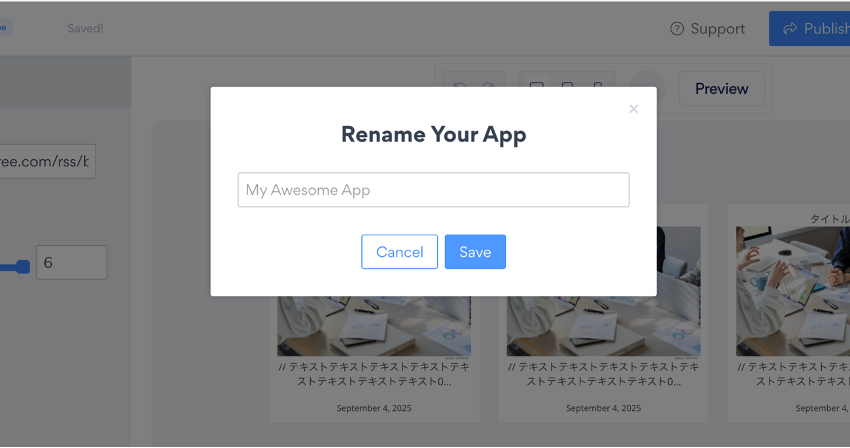
Task: Click the redo arrow icon
Action: click(x=488, y=87)
